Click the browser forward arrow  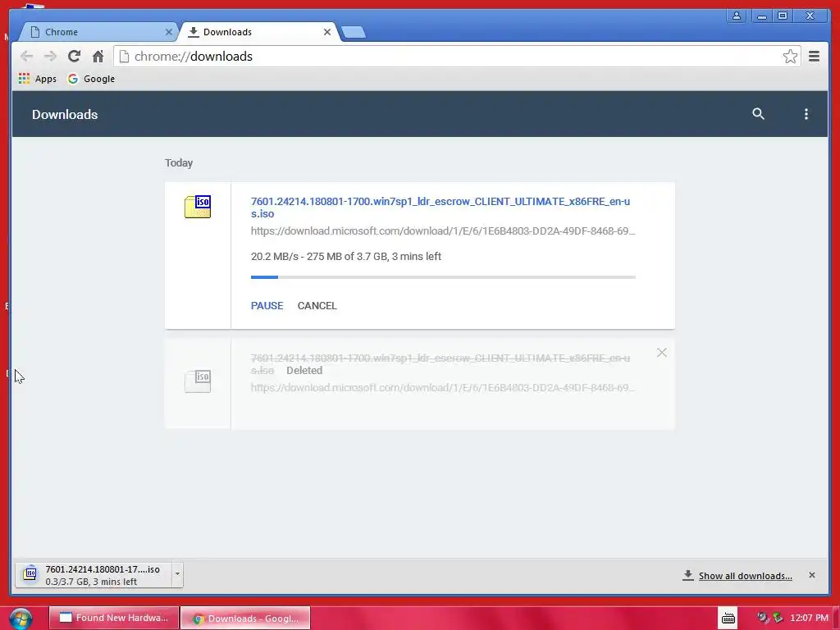50,57
